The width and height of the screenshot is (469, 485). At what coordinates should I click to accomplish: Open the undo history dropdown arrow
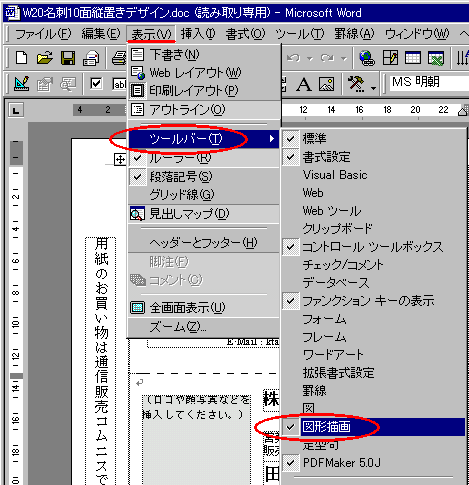pyautogui.click(x=310, y=59)
